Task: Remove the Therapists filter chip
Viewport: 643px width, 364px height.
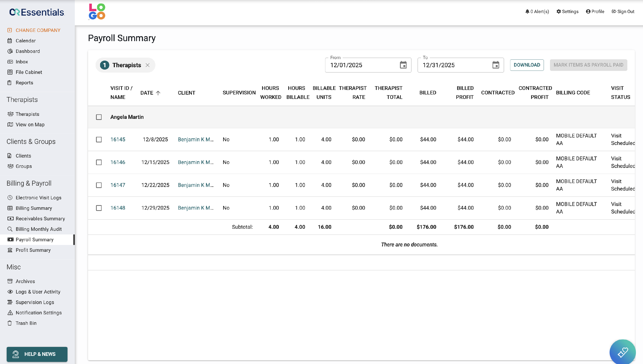Action: tap(148, 65)
